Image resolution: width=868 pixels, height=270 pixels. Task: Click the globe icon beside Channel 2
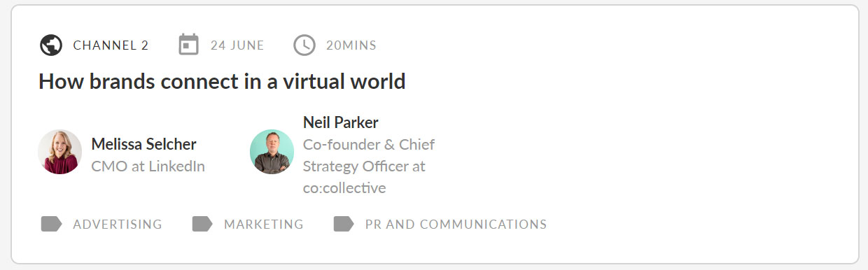coord(51,45)
